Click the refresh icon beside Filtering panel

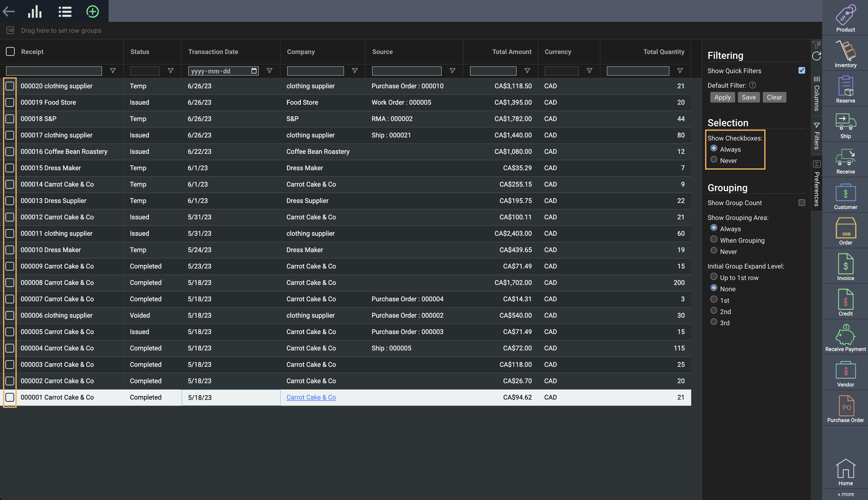point(816,56)
